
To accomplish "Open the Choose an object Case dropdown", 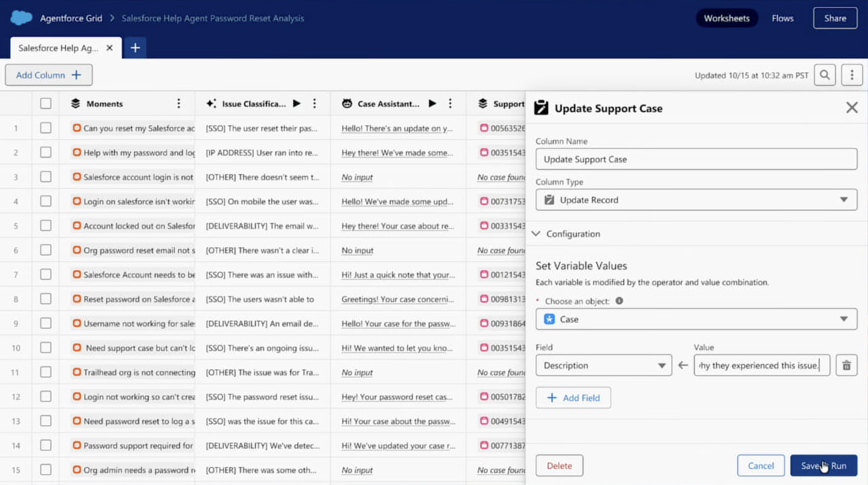I will click(x=696, y=319).
